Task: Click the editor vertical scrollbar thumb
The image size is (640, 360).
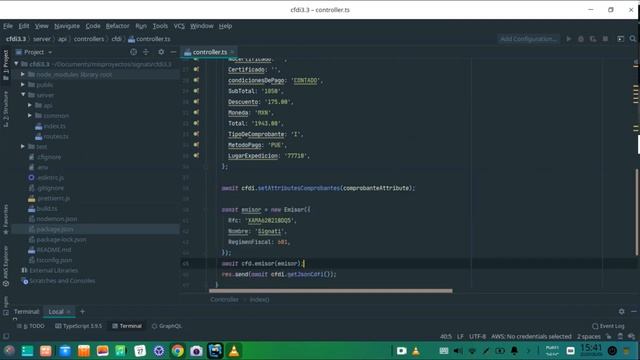Action: [636, 212]
